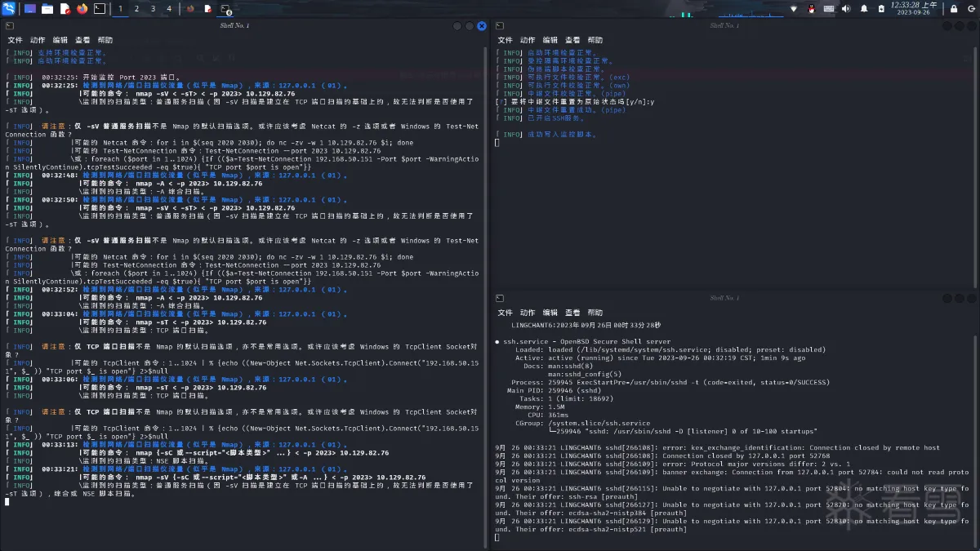Open 动作 menu in the SSH服务 setup terminal
Image resolution: width=980 pixels, height=551 pixels.
point(528,40)
